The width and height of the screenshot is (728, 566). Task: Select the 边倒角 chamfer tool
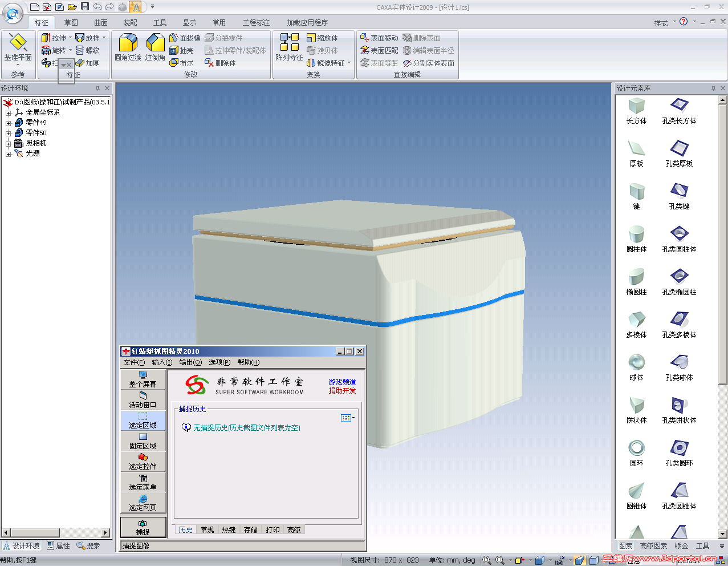pyautogui.click(x=155, y=47)
